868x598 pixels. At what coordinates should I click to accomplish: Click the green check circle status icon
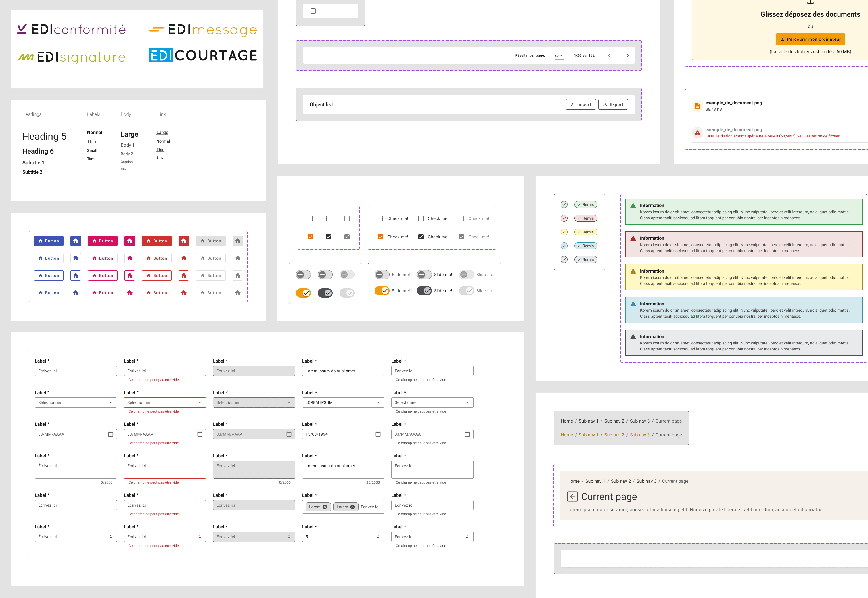point(564,205)
